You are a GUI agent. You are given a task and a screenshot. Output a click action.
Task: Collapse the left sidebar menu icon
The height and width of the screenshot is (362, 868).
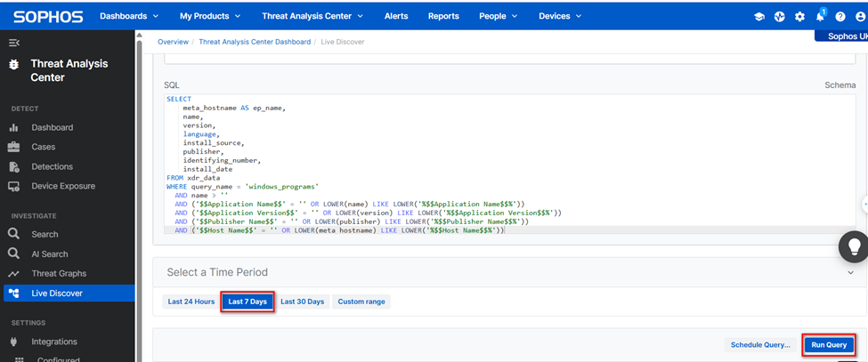[x=14, y=43]
